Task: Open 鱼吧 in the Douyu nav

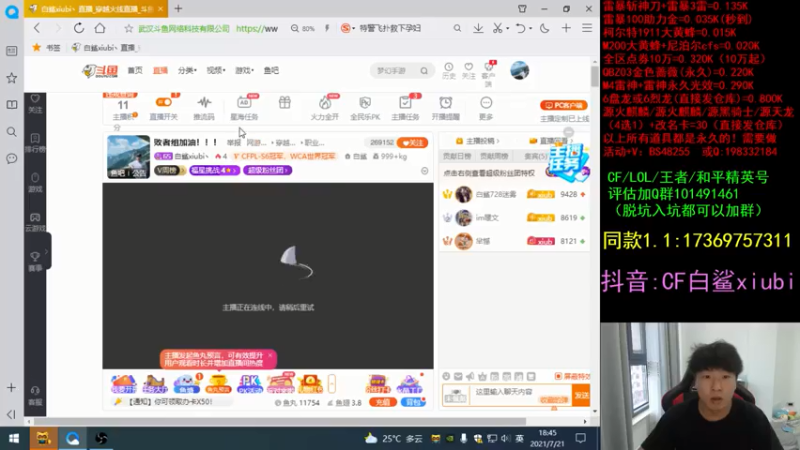Action: coord(271,70)
